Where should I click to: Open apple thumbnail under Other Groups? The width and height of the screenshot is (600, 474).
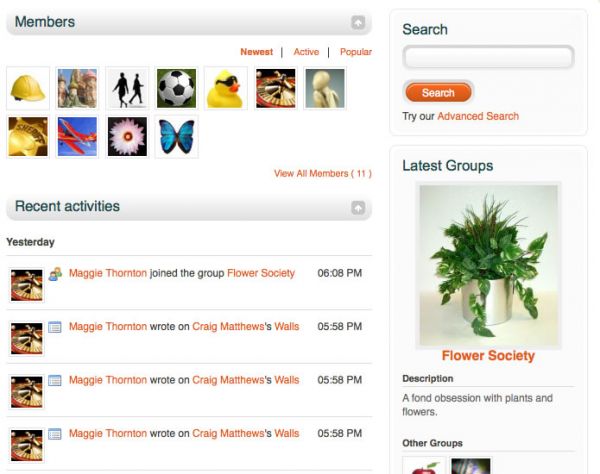click(x=424, y=466)
